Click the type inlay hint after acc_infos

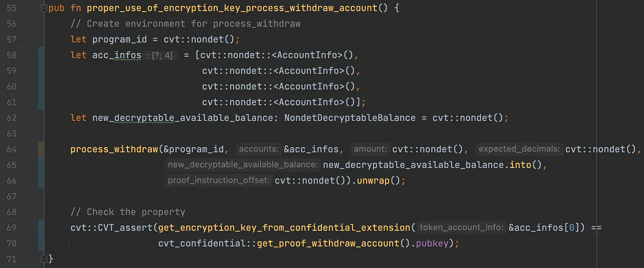coord(160,55)
